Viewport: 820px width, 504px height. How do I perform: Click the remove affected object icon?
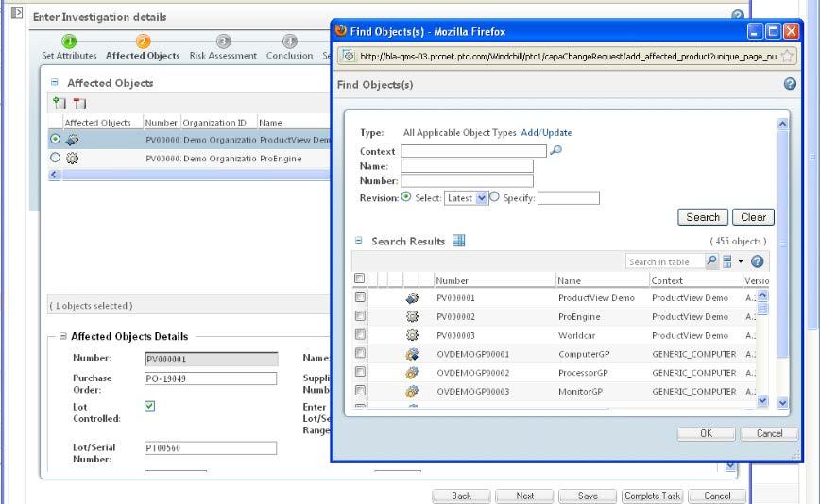(79, 104)
